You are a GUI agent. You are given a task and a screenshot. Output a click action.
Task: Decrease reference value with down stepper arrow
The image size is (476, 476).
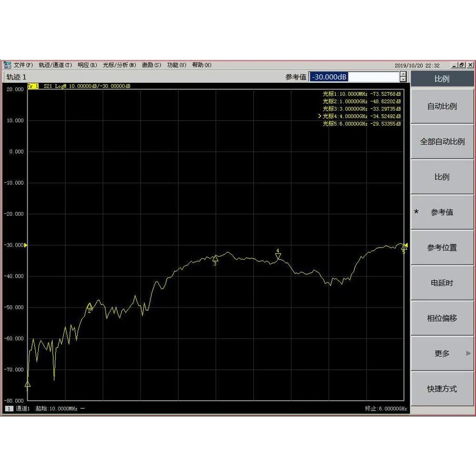coord(403,79)
